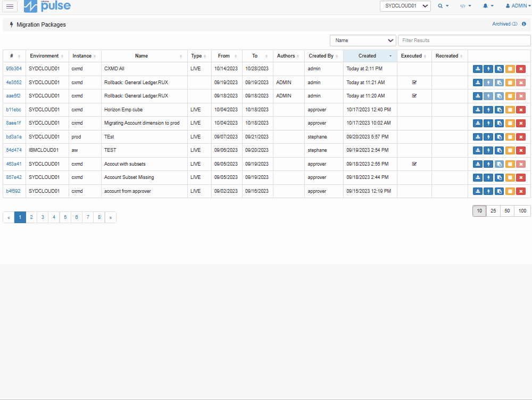Sort by the Created By column header

[323, 56]
